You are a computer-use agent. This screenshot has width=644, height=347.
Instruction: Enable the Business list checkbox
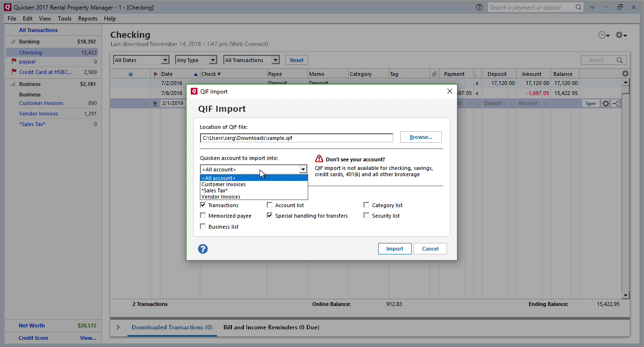coord(203,226)
